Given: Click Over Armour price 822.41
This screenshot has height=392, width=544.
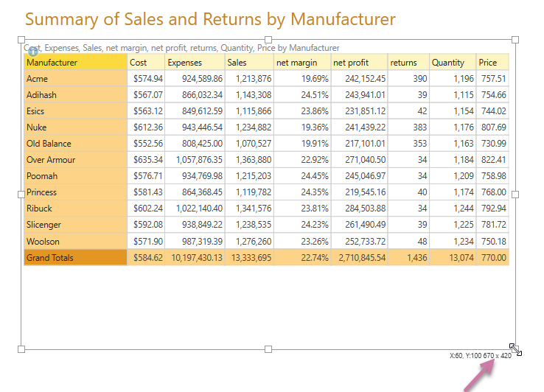Looking at the screenshot, I should pyautogui.click(x=494, y=160).
